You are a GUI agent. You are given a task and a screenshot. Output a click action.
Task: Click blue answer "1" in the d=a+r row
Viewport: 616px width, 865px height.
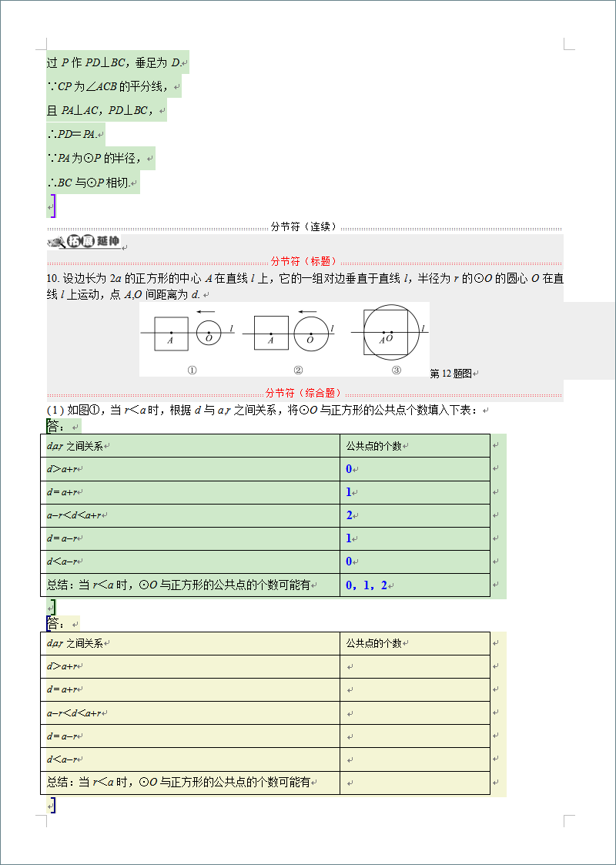coord(349,492)
